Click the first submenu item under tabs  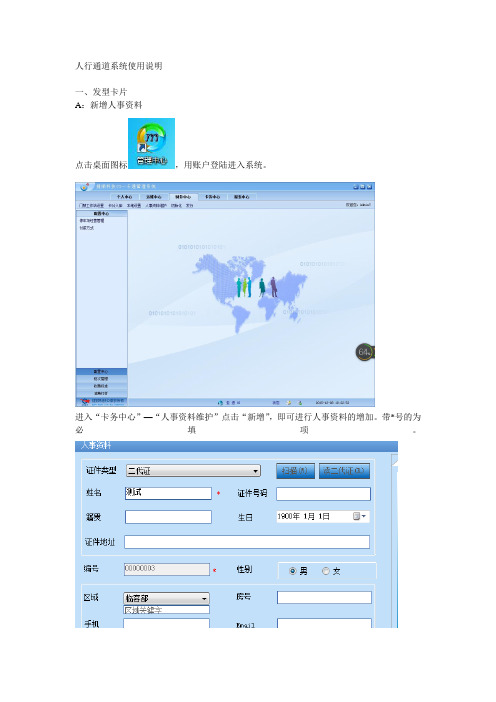[x=91, y=205]
